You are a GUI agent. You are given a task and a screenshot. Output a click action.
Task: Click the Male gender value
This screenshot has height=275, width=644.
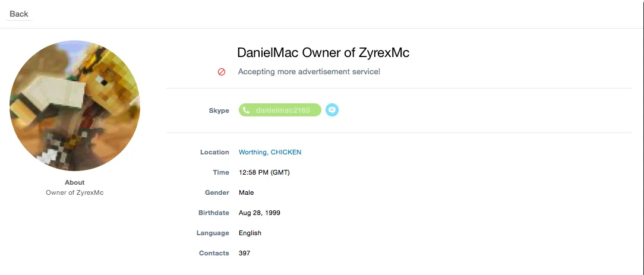(246, 192)
